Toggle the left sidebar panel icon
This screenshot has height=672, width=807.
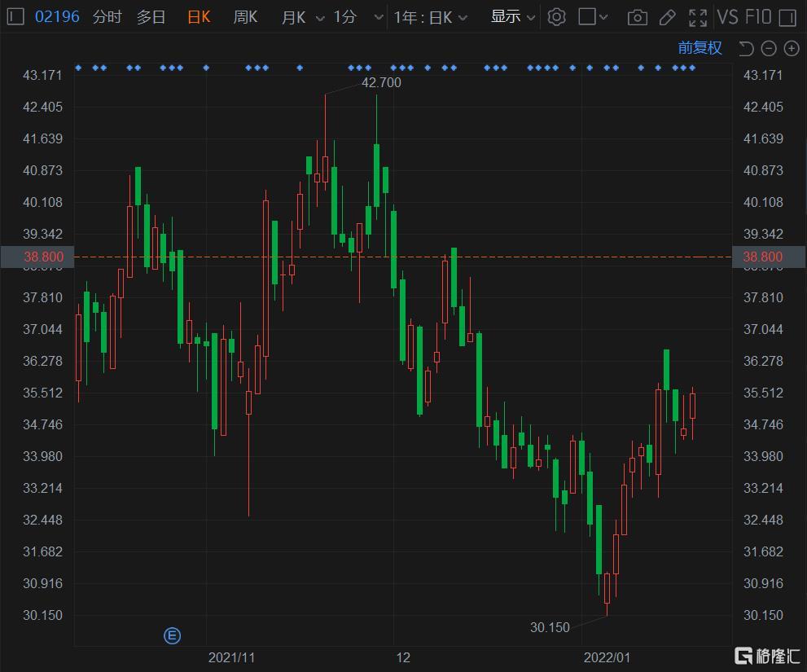[15, 16]
